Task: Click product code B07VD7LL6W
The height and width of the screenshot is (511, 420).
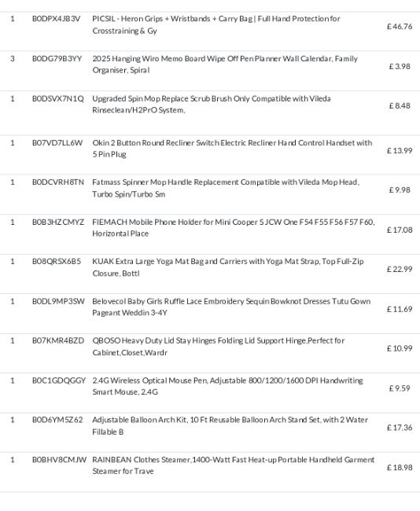Action: pyautogui.click(x=57, y=143)
